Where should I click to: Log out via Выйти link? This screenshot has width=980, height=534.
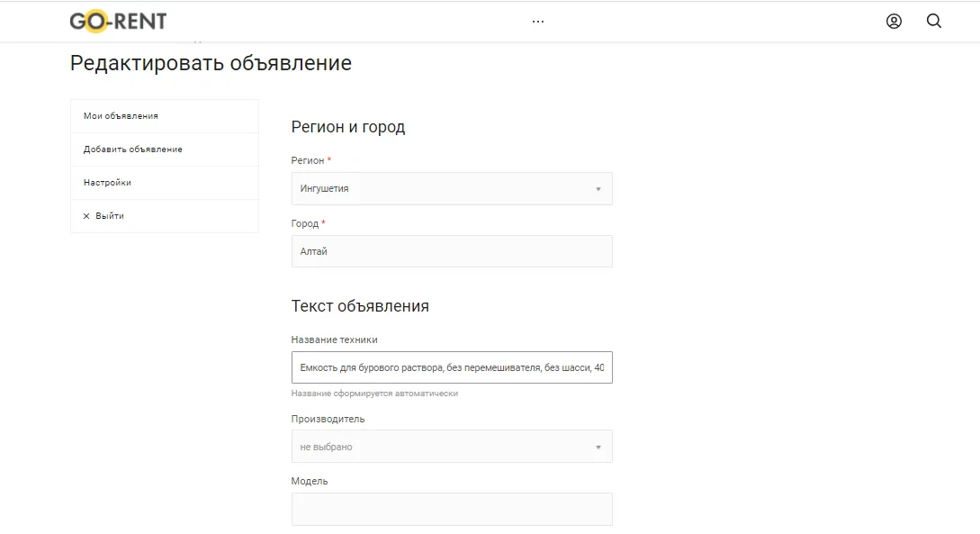coord(110,216)
